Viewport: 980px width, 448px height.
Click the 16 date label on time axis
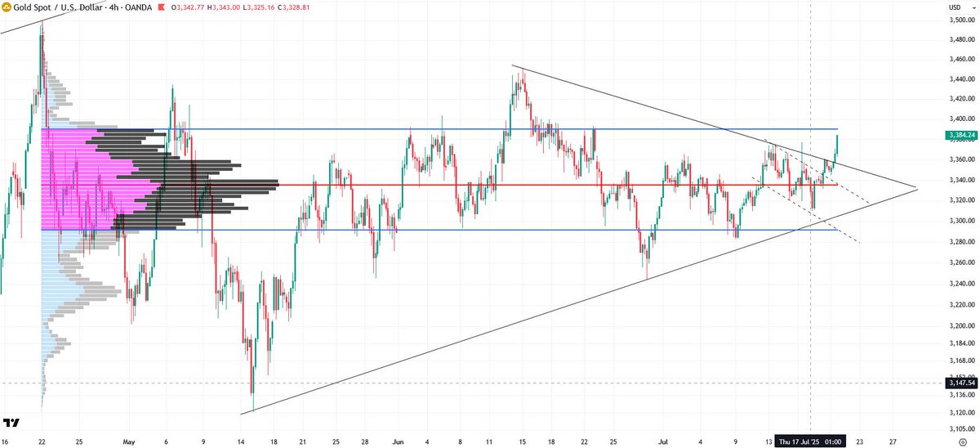7,441
